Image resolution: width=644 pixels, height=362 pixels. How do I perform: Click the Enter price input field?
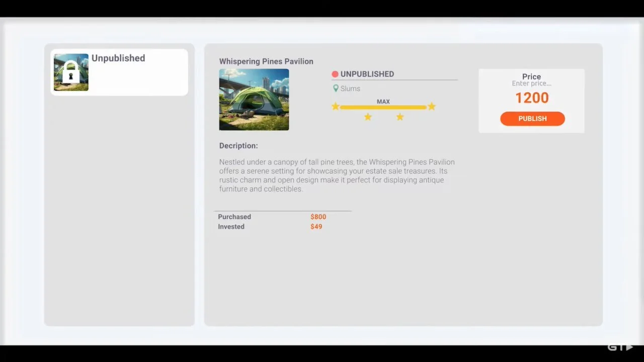[531, 83]
